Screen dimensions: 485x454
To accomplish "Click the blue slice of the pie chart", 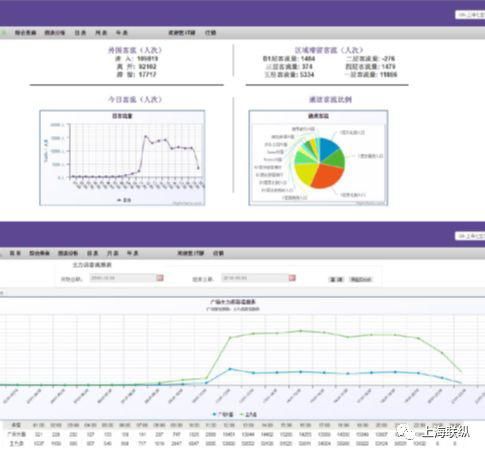I will click(x=328, y=148).
